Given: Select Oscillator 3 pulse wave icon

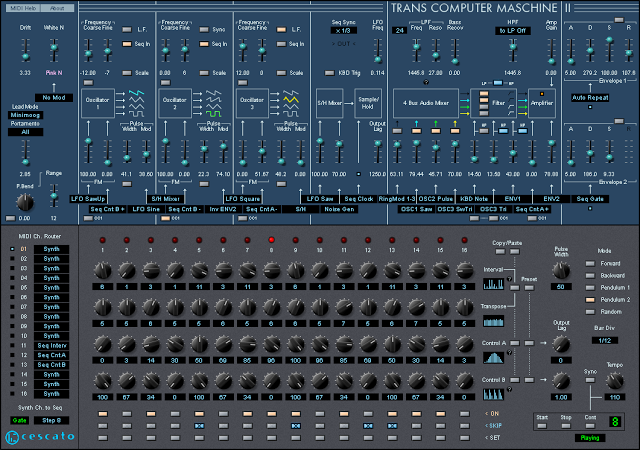Looking at the screenshot, I should 291,114.
